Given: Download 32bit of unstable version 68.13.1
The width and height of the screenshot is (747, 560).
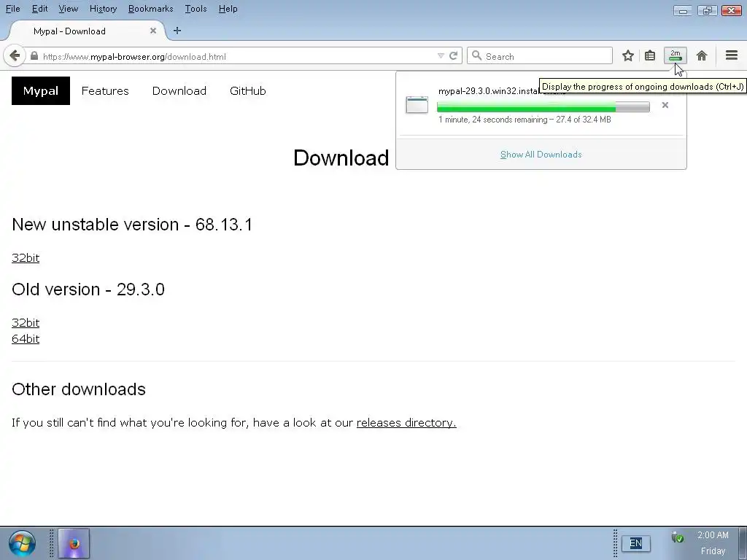Looking at the screenshot, I should [26, 257].
